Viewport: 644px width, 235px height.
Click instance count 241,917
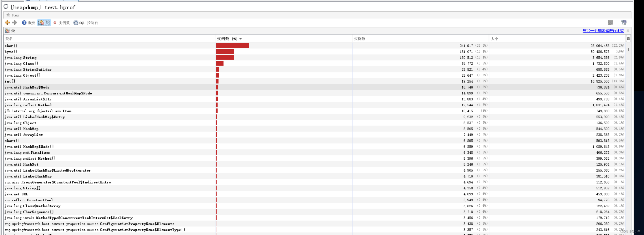(x=466, y=46)
